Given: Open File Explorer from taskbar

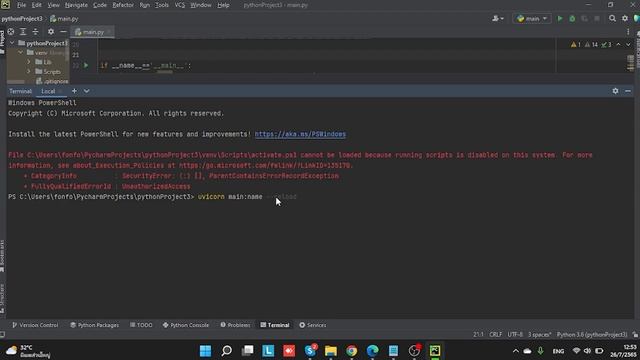Looking at the screenshot, I should pyautogui.click(x=331, y=351).
